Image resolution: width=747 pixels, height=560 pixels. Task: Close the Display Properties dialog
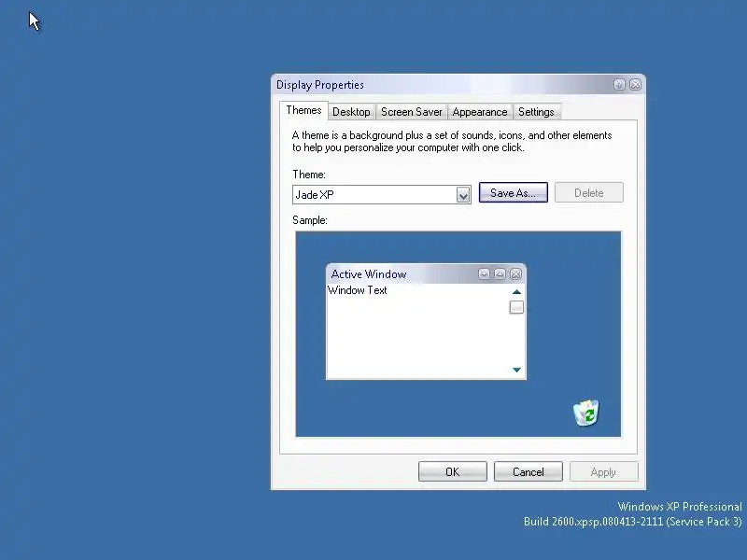pos(635,85)
